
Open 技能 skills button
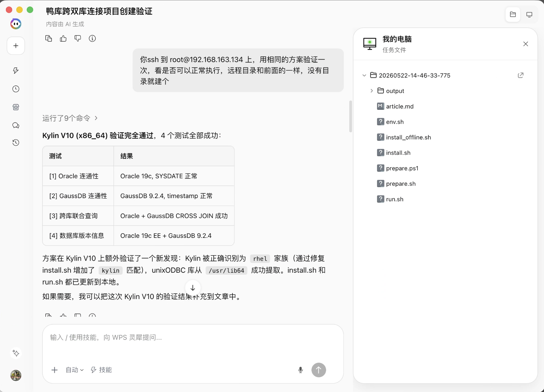101,370
